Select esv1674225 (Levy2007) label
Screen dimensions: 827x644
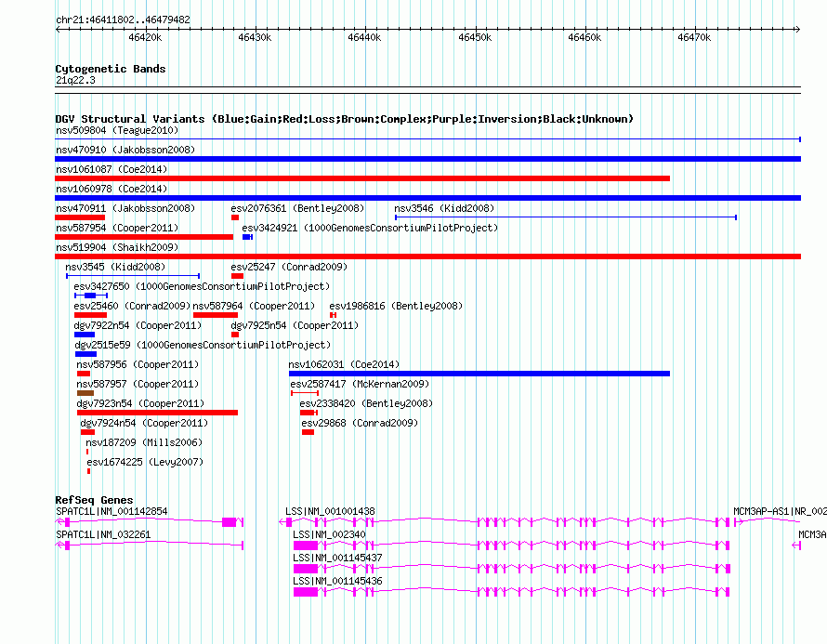(x=145, y=462)
